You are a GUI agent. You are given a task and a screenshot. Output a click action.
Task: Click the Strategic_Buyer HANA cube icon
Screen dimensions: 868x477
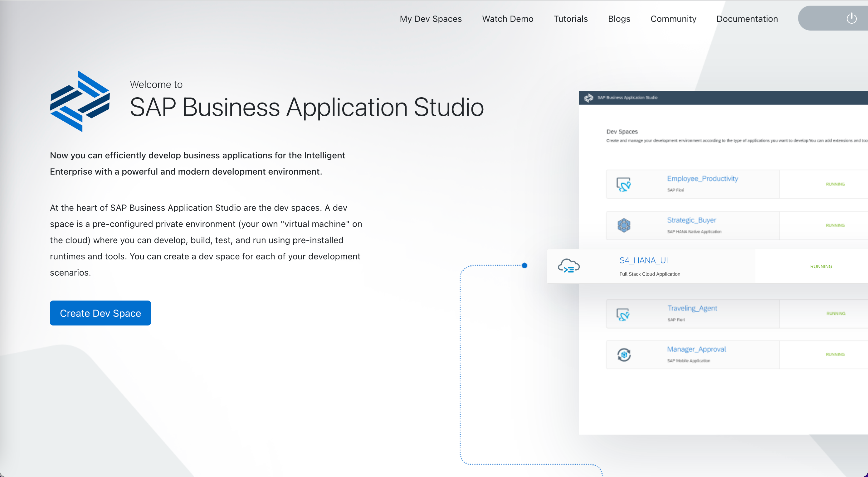click(x=624, y=225)
